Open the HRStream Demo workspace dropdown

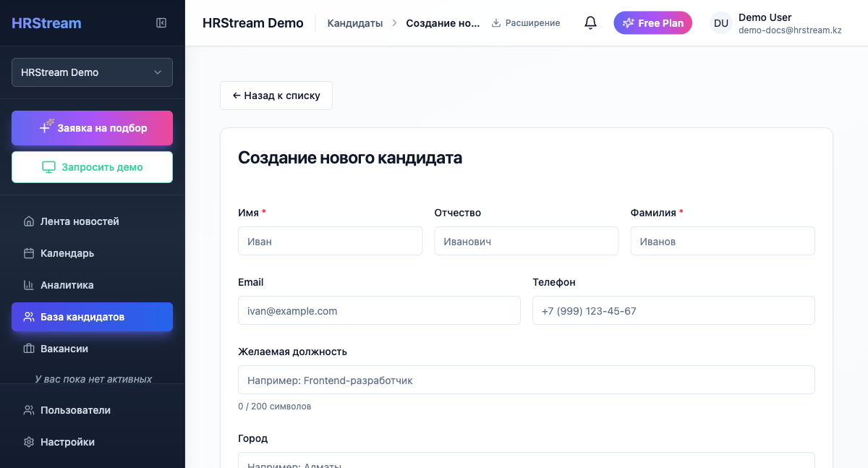pos(92,72)
